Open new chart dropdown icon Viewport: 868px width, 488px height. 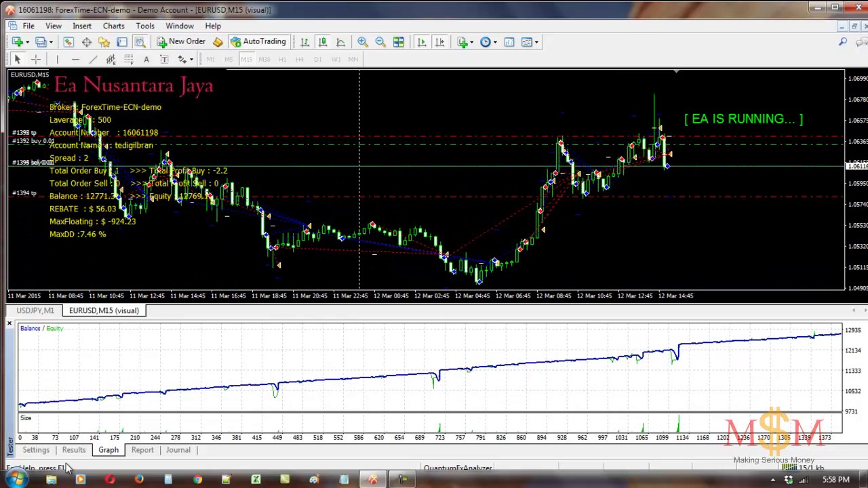[x=20, y=42]
